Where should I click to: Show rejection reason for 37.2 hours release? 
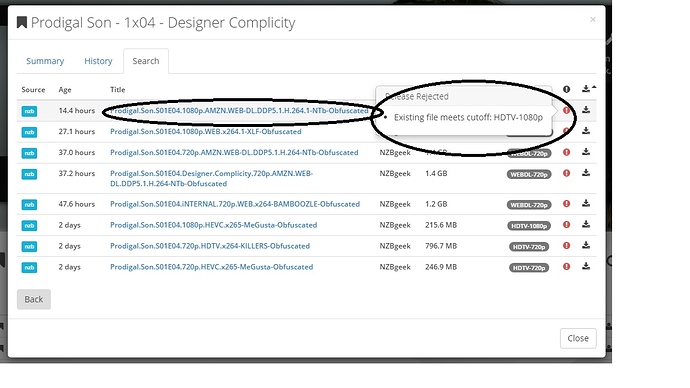(x=566, y=173)
